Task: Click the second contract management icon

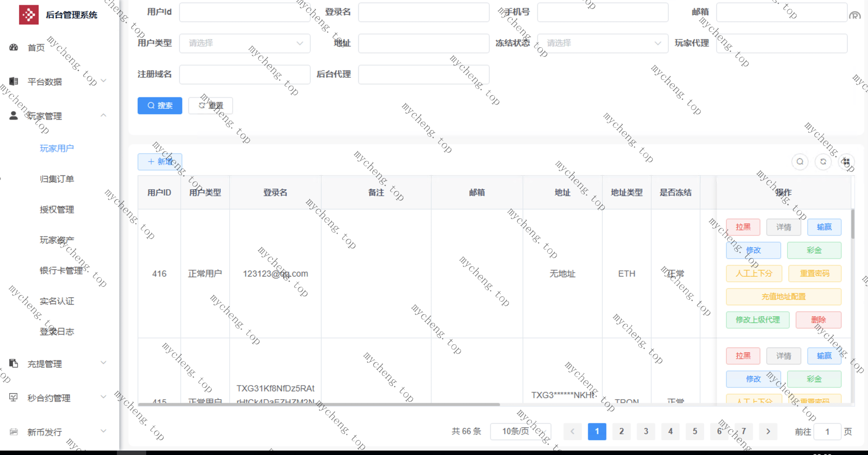Action: [14, 397]
